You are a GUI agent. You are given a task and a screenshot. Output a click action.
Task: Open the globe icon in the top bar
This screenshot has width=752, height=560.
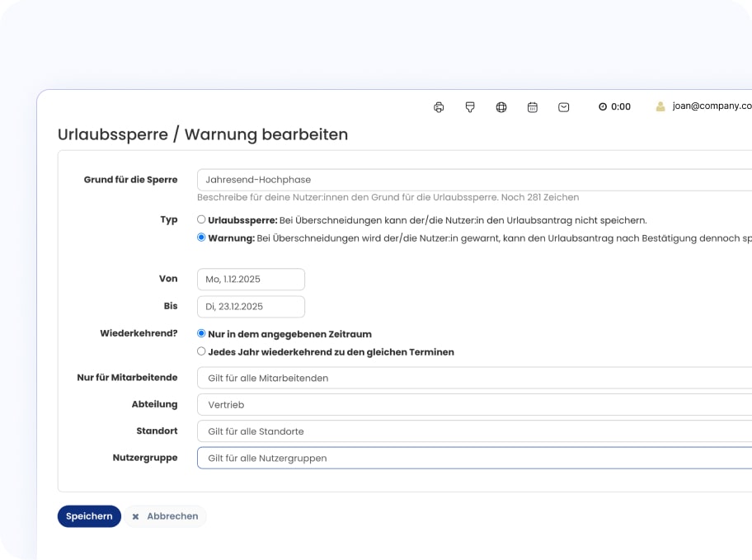point(501,107)
